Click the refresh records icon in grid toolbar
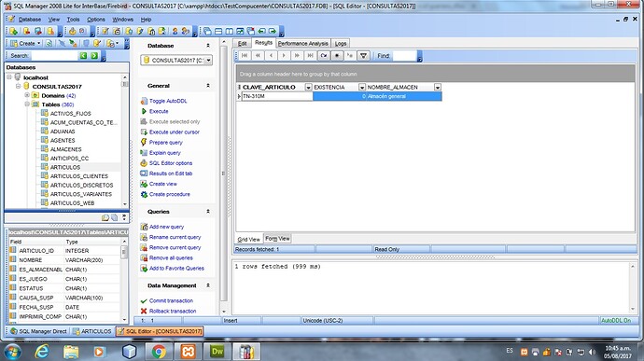The image size is (644, 361). [x=324, y=55]
